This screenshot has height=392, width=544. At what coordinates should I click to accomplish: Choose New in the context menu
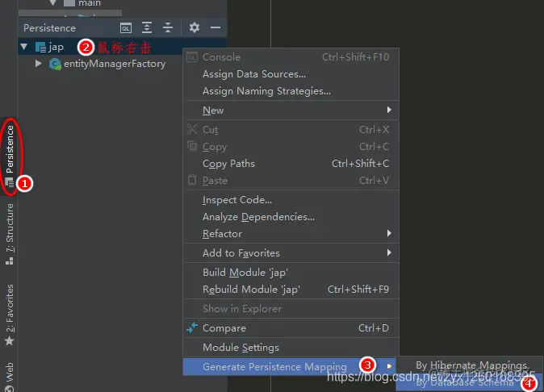(291, 111)
